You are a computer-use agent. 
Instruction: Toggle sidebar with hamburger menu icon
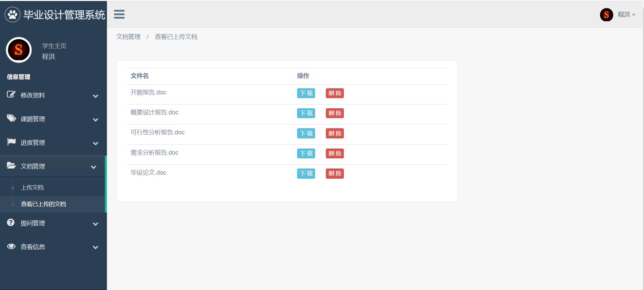pyautogui.click(x=119, y=14)
